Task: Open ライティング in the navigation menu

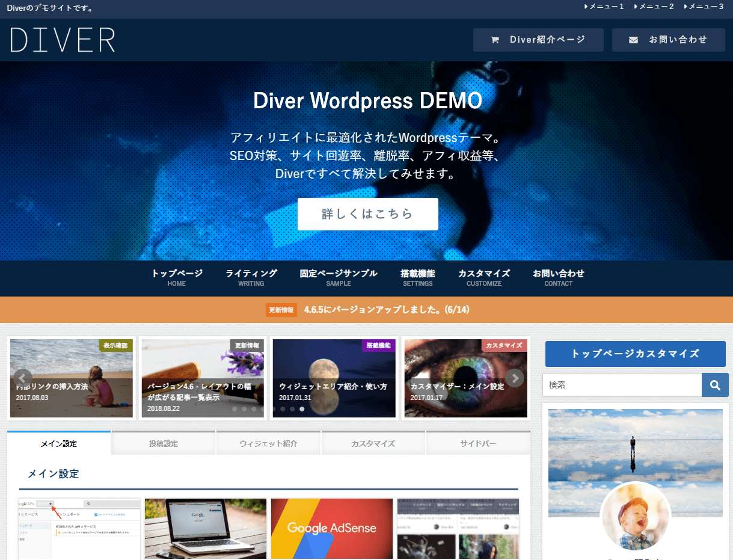Action: 251,277
